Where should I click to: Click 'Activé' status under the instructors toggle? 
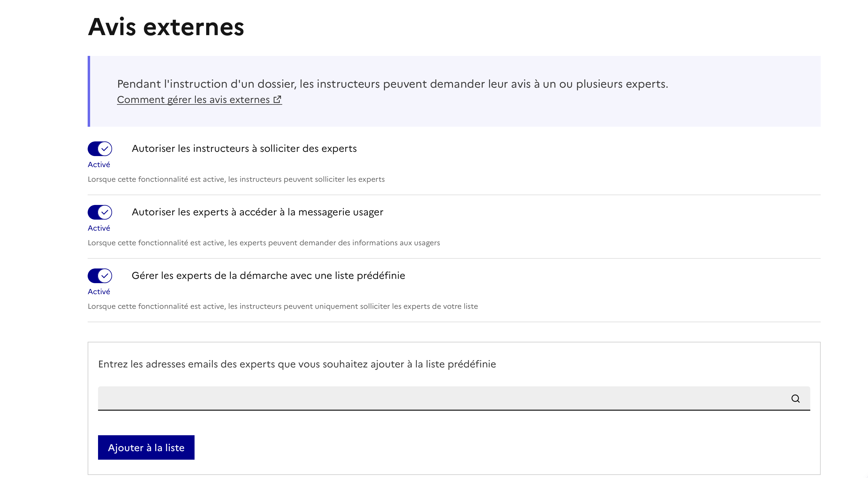click(99, 165)
